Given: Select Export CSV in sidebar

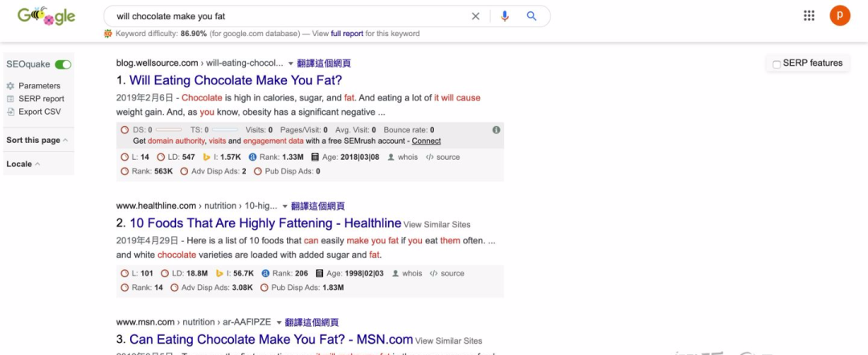Looking at the screenshot, I should pos(39,112).
